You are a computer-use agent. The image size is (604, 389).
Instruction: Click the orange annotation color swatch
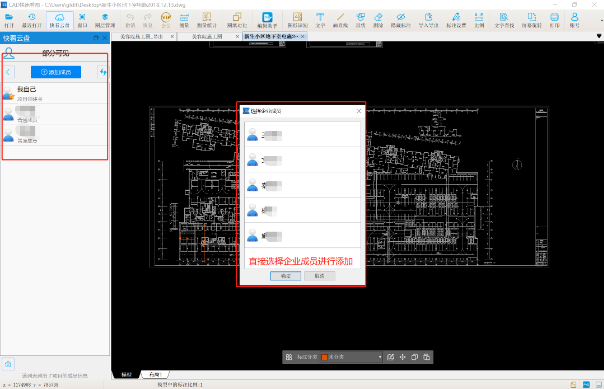click(x=324, y=357)
